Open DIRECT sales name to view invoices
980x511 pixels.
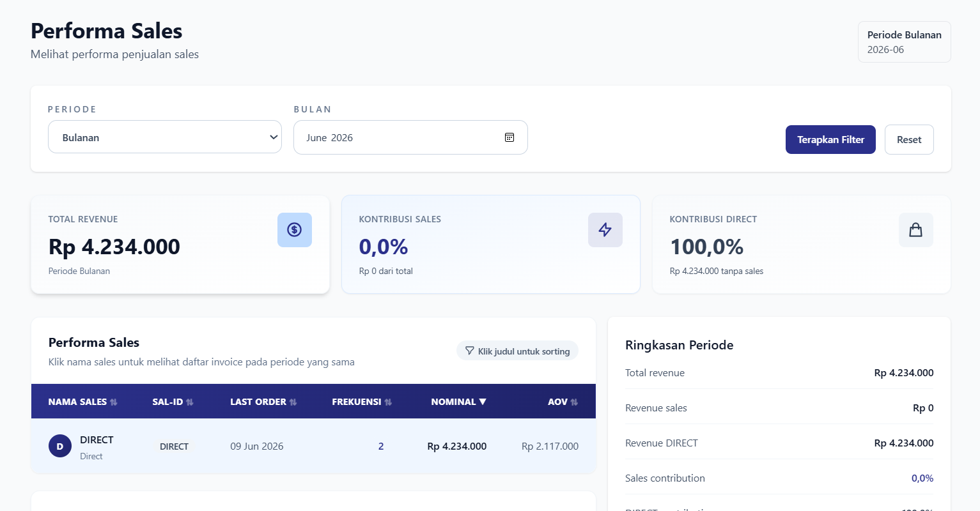click(97, 440)
